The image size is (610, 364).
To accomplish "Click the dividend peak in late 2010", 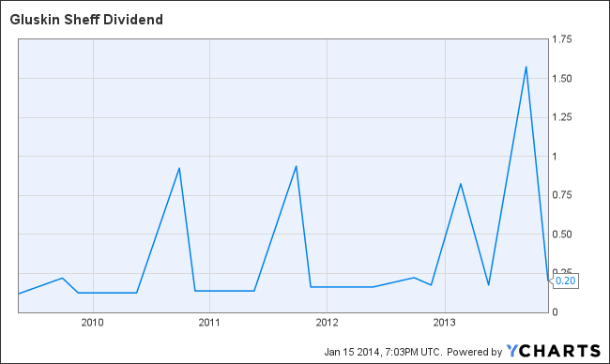I will tap(179, 168).
